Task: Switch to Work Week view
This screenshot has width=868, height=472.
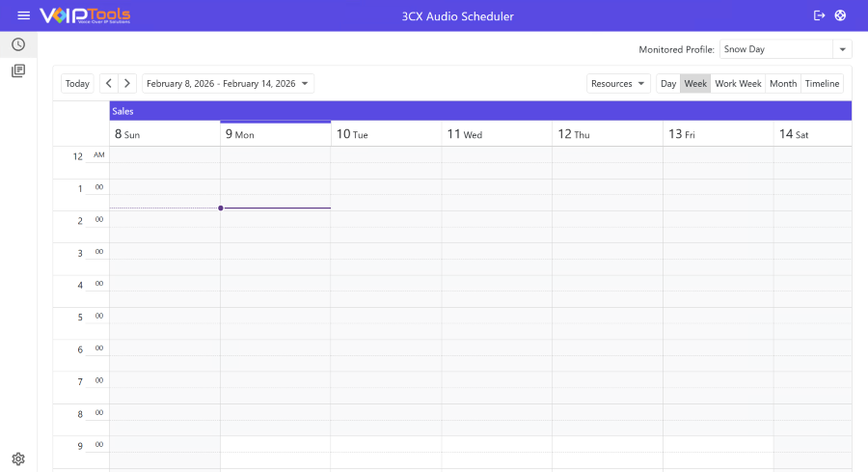Action: (738, 84)
